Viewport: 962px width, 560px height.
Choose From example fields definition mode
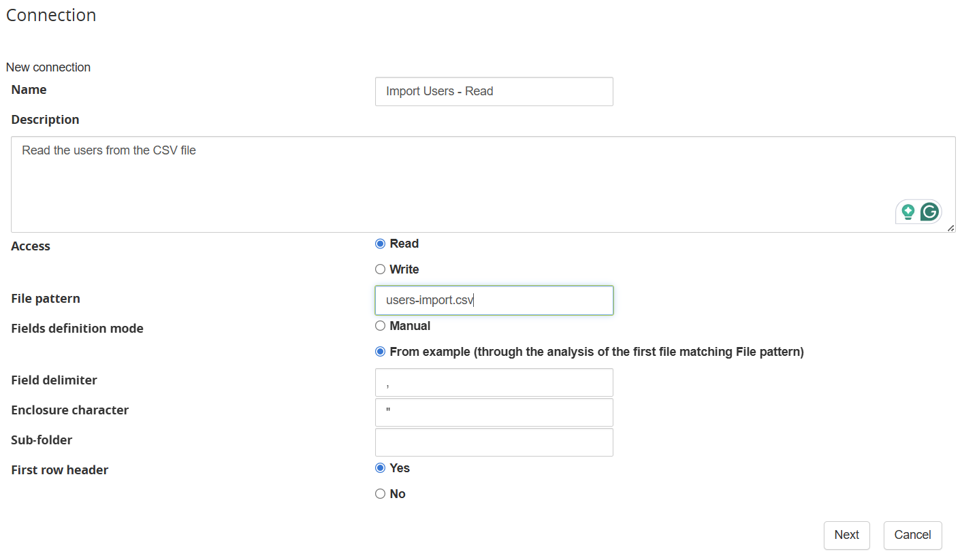point(381,352)
